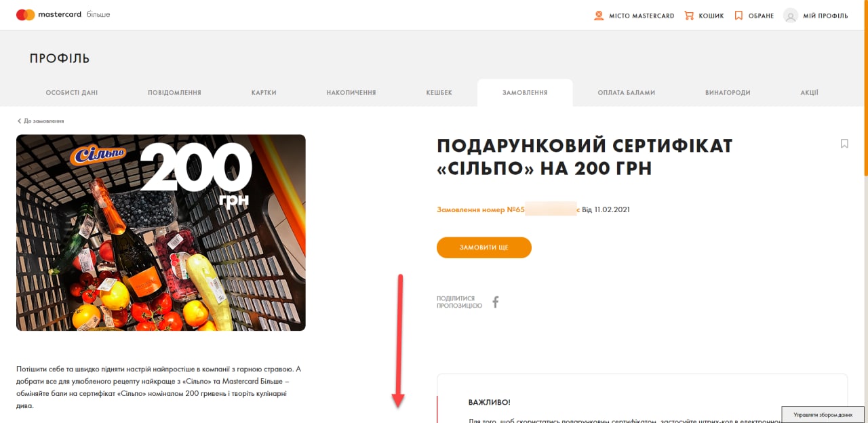Open the Картки tab
This screenshot has height=423, width=868.
click(264, 93)
